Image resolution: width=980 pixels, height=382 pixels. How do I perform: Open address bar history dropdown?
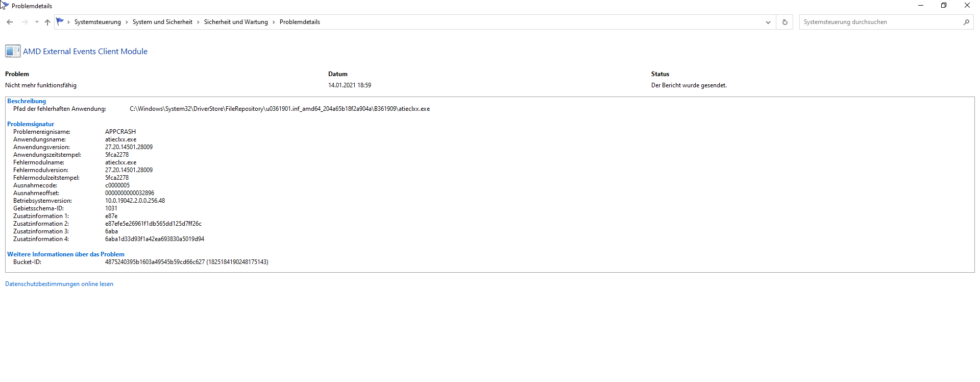(x=768, y=22)
